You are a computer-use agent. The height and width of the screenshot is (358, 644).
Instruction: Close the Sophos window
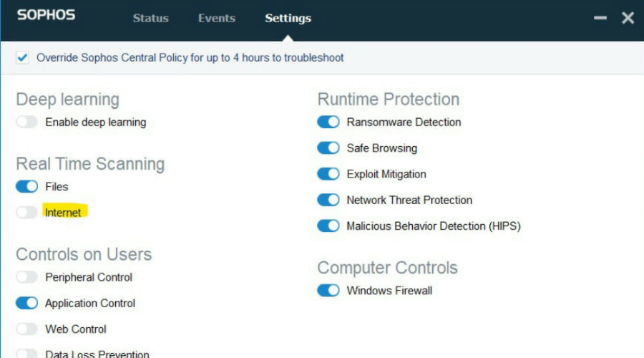tap(628, 18)
